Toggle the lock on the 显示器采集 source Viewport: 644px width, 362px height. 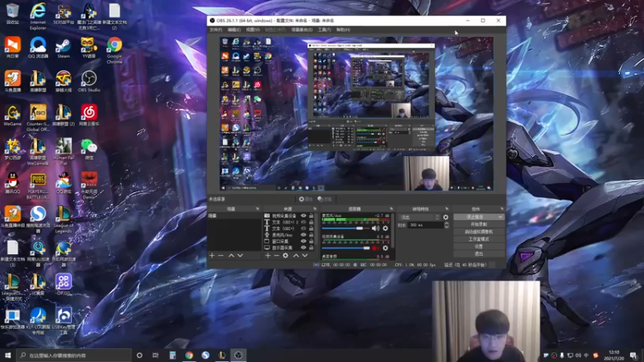[312, 248]
